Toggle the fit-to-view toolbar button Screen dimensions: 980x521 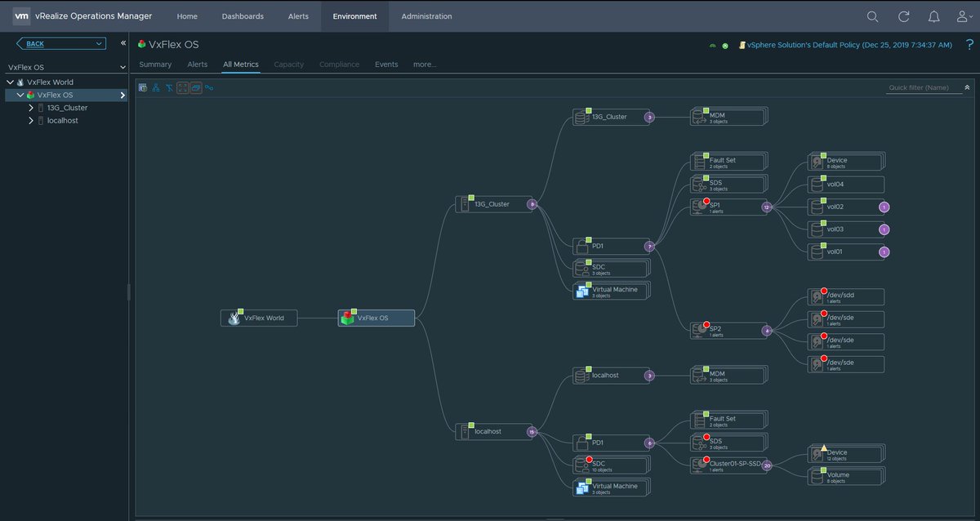click(182, 87)
